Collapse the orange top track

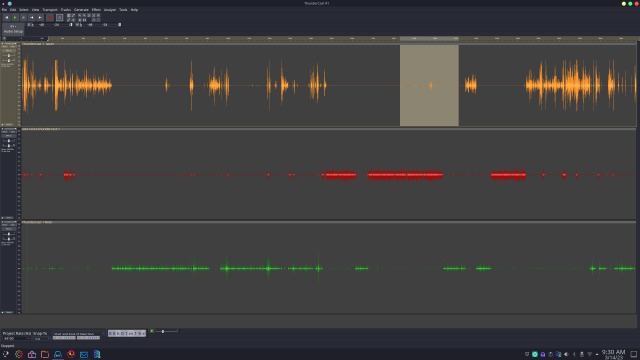pyautogui.click(x=2, y=124)
